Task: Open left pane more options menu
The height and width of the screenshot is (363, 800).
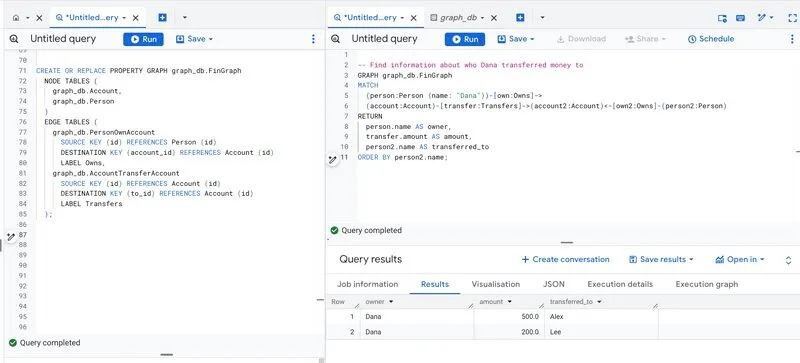Action: (x=313, y=39)
